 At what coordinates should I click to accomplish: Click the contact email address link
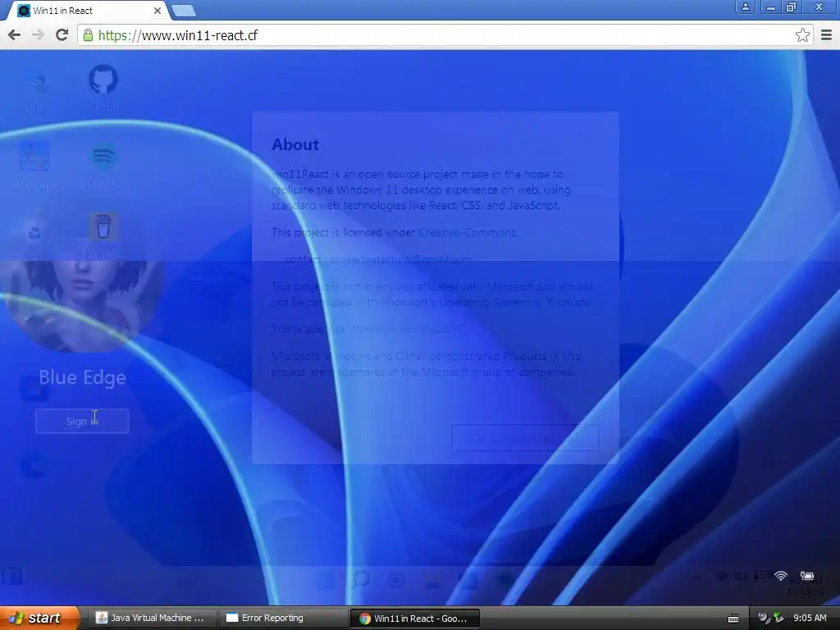pos(400,259)
